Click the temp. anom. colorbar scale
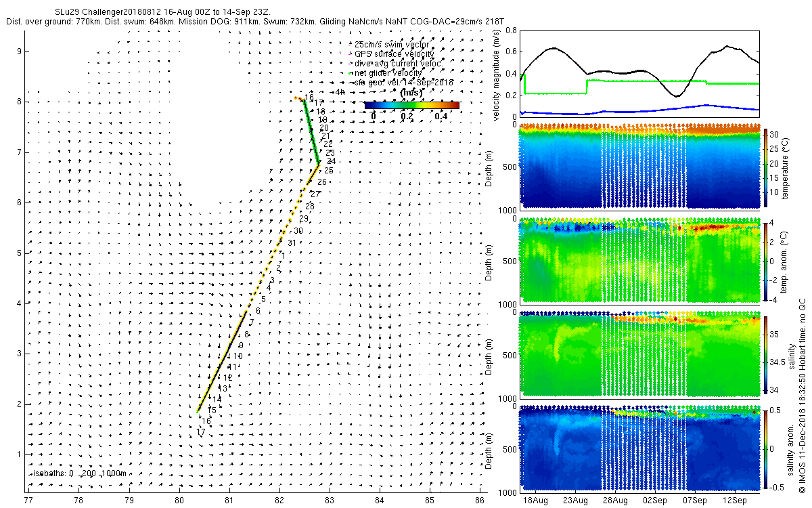The height and width of the screenshot is (508, 812). [x=765, y=261]
